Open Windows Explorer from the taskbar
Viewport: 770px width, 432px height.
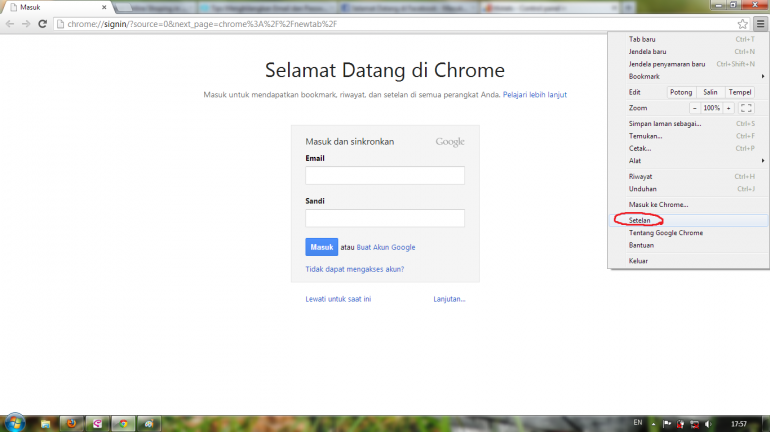45,424
